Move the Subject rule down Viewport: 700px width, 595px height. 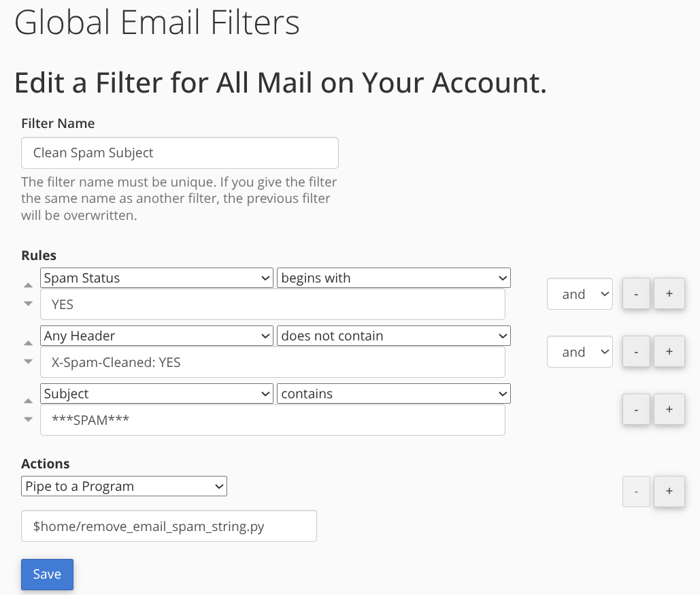28,419
